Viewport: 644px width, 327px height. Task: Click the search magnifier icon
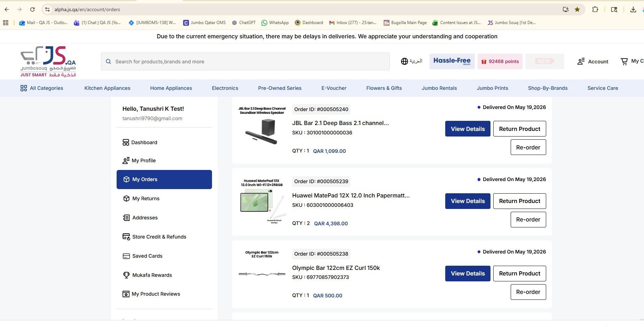coord(109,62)
